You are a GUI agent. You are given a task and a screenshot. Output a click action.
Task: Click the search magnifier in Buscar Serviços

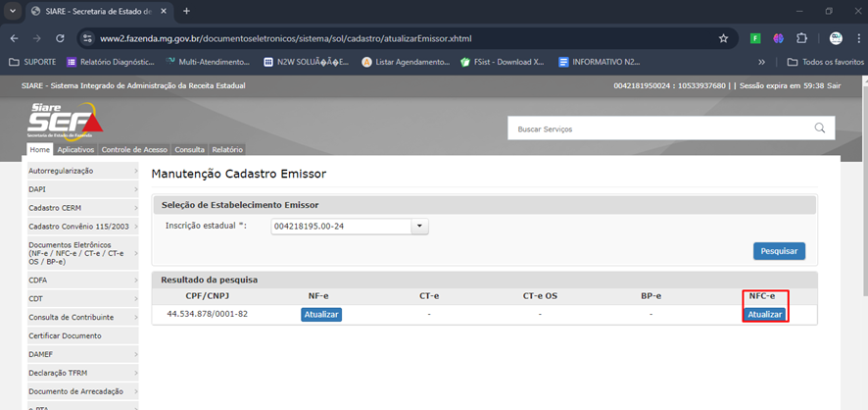click(x=820, y=128)
